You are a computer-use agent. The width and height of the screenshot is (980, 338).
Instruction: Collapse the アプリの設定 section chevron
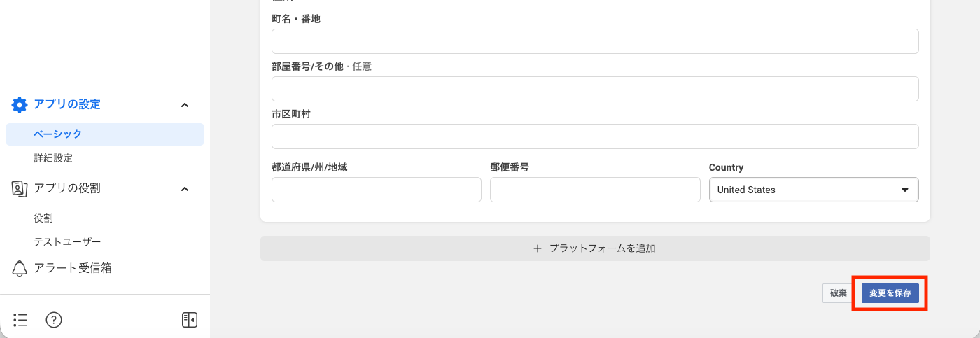[x=185, y=105]
